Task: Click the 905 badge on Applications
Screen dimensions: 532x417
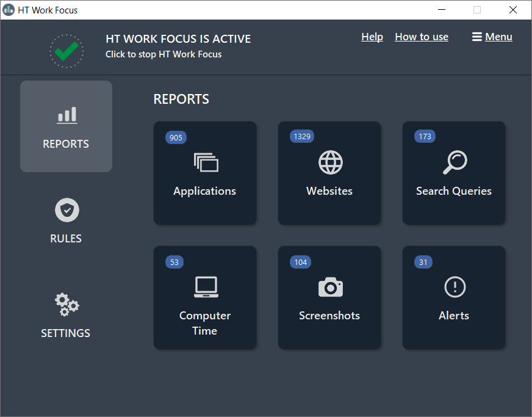Action: (x=176, y=137)
